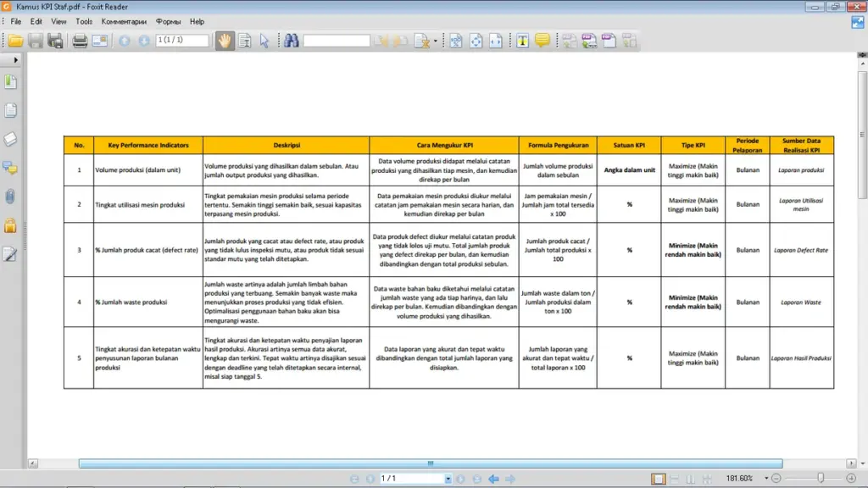Go to first page in status bar
Viewport: 868px width, 488px height.
pos(355,479)
